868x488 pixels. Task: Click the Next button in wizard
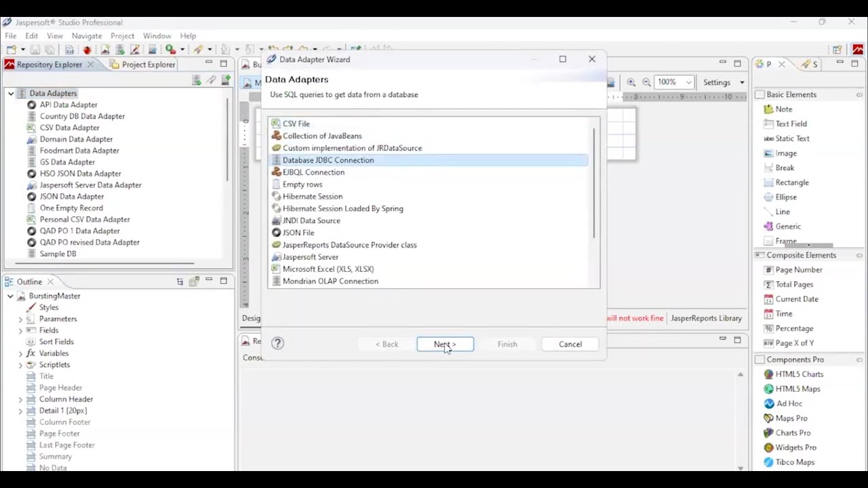(x=445, y=344)
